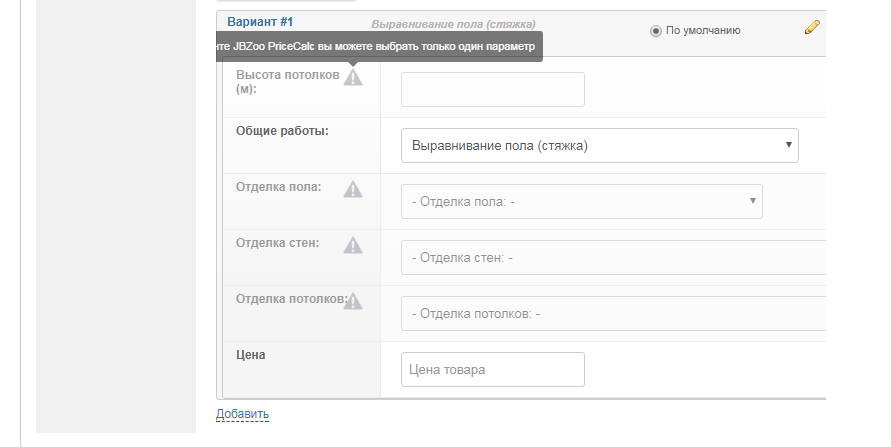The width and height of the screenshot is (891, 447).
Task: Click warning triangle beside Отделка пола label
Action: pos(353,189)
